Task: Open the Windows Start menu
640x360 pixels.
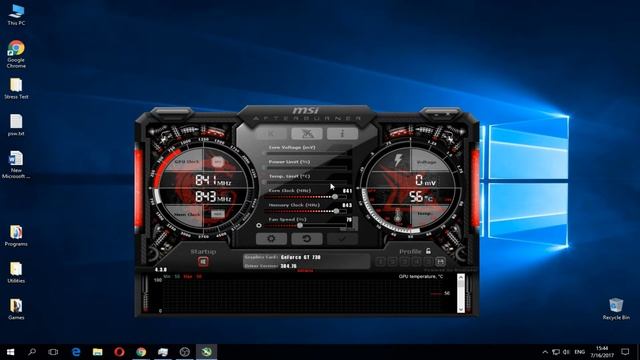Action: 11,351
